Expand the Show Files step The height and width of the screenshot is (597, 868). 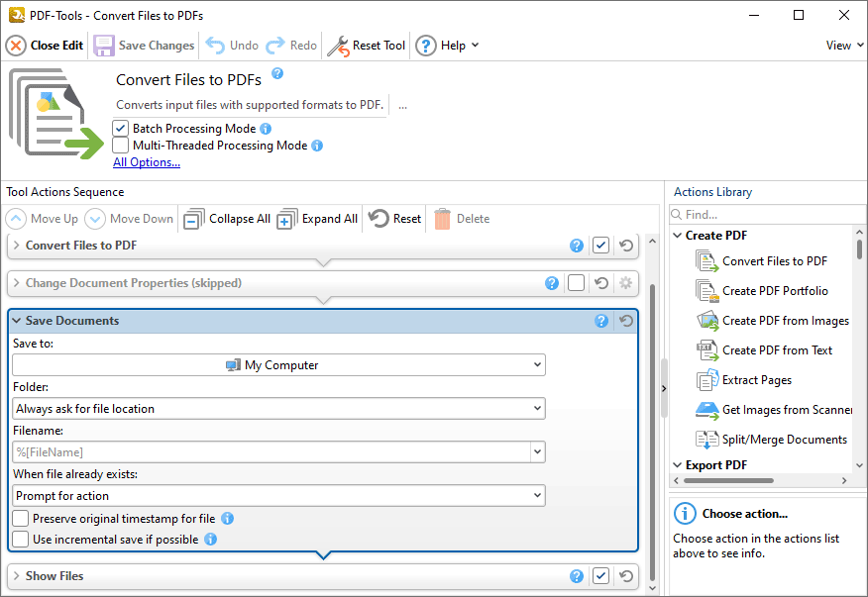click(x=17, y=576)
